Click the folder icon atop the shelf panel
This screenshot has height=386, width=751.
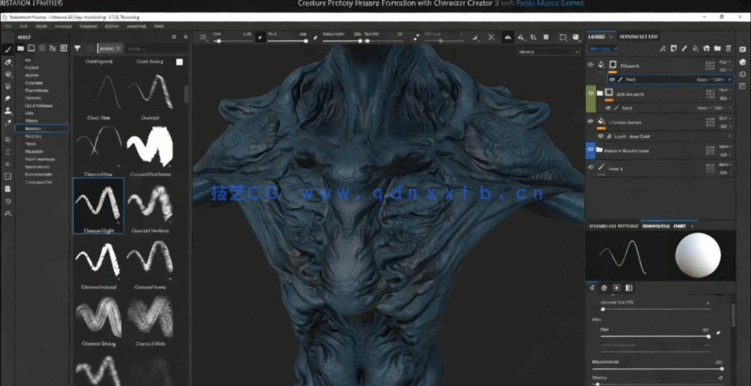pyautogui.click(x=21, y=48)
